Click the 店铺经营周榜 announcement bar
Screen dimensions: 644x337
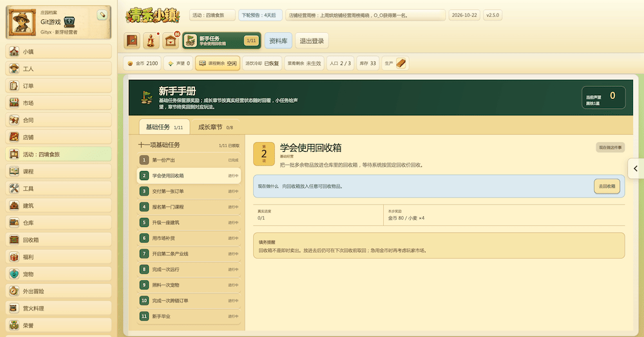click(x=366, y=15)
